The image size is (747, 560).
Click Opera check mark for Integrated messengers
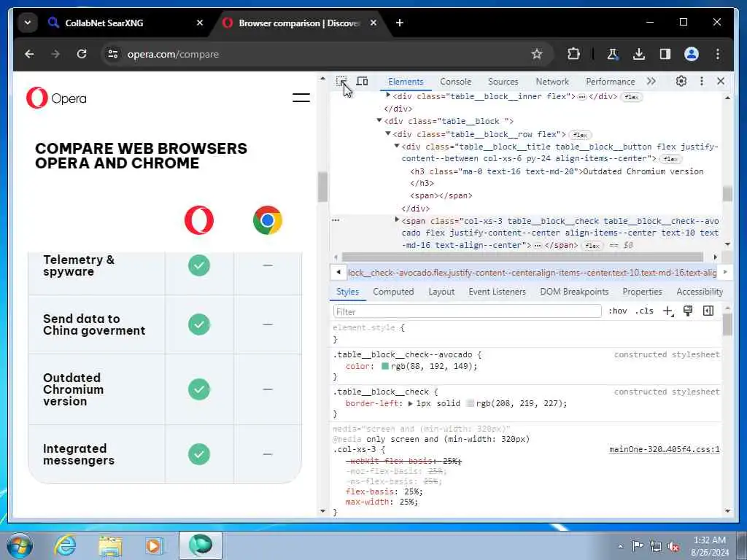[x=198, y=454]
